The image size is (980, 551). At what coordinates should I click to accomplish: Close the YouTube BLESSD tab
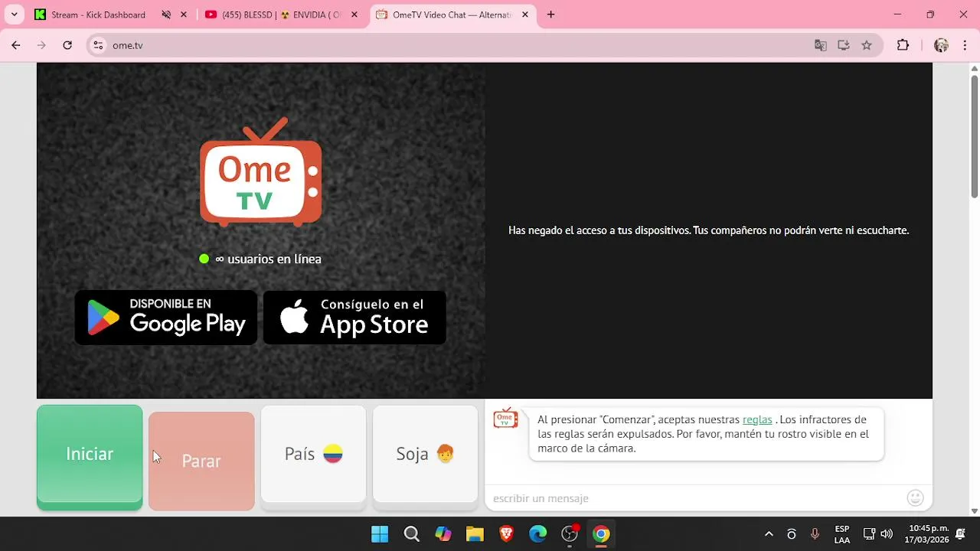(x=354, y=15)
